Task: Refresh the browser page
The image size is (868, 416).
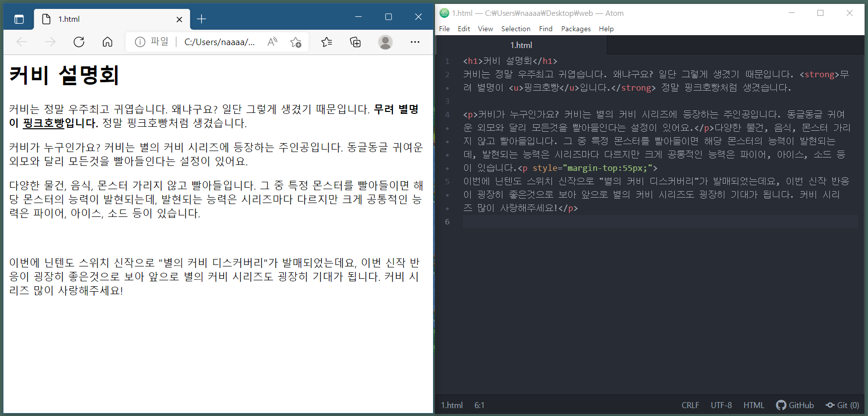Action: point(79,42)
